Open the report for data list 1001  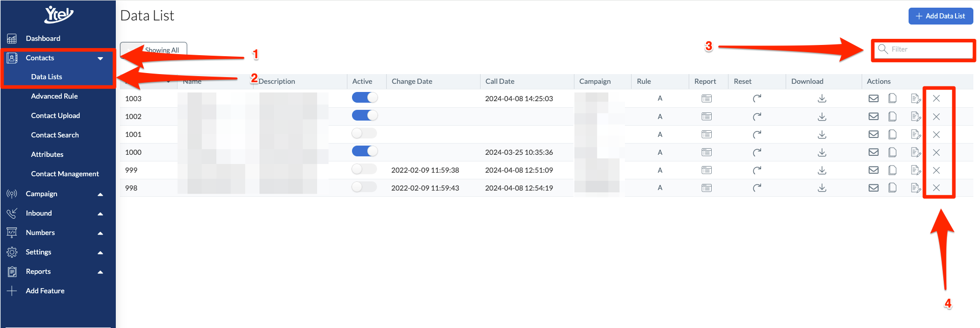click(x=706, y=134)
